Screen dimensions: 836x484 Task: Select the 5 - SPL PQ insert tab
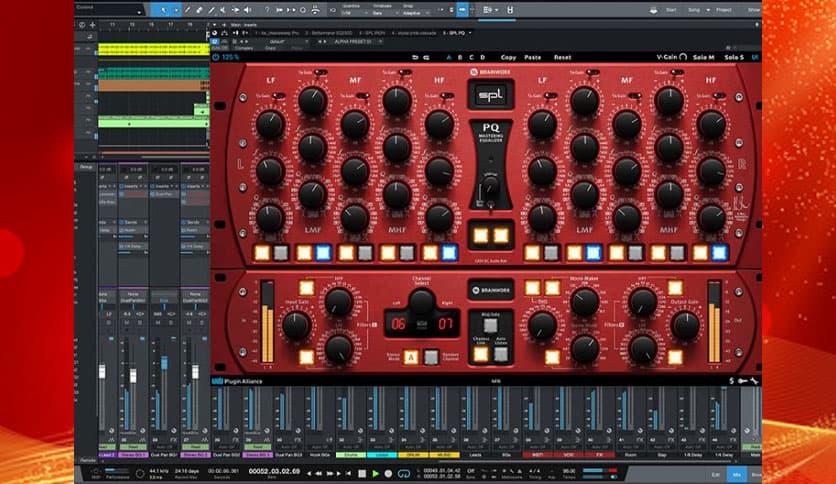click(x=453, y=33)
